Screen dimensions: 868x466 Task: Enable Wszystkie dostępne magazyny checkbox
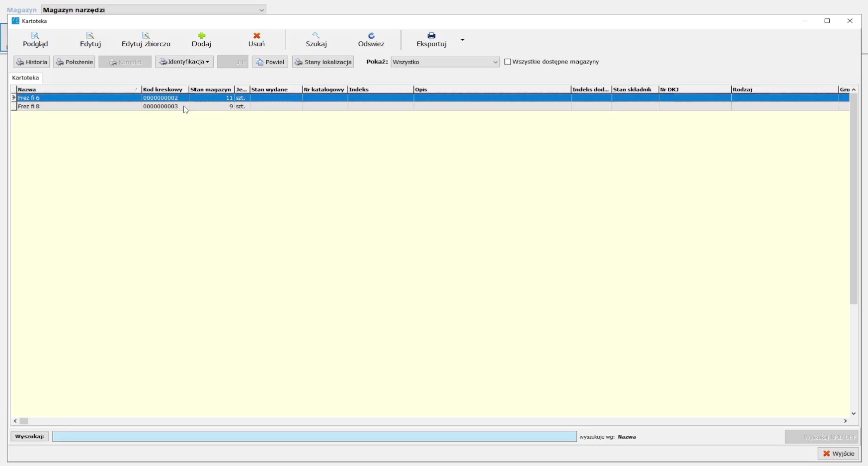tap(508, 62)
